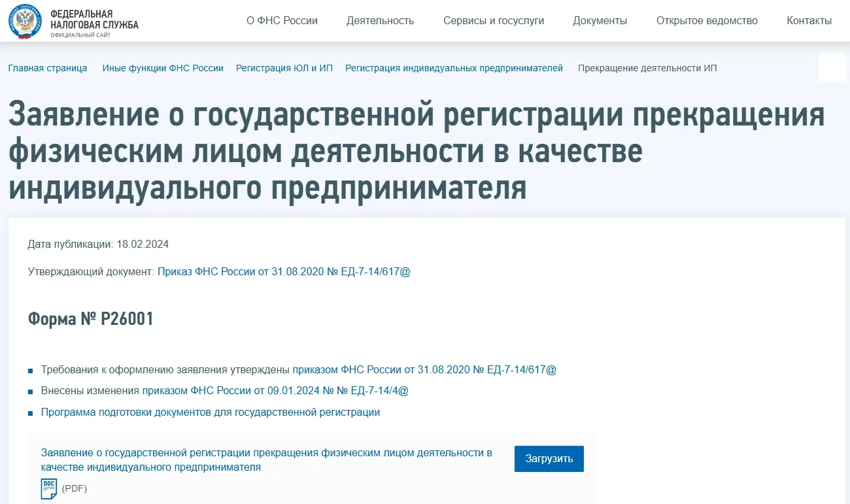Click the DOC file icon beside (PDF)
Viewport: 850px width, 504px height.
coord(49,488)
